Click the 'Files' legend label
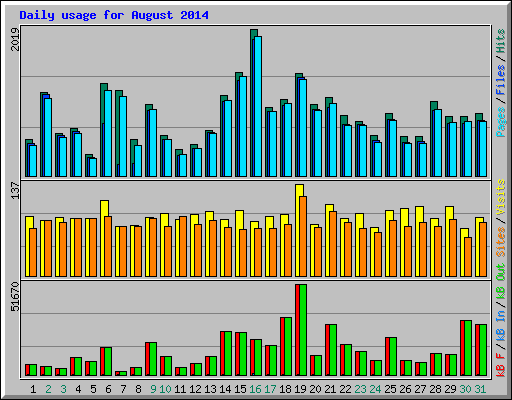This screenshot has height=400, width=512. tap(501, 80)
